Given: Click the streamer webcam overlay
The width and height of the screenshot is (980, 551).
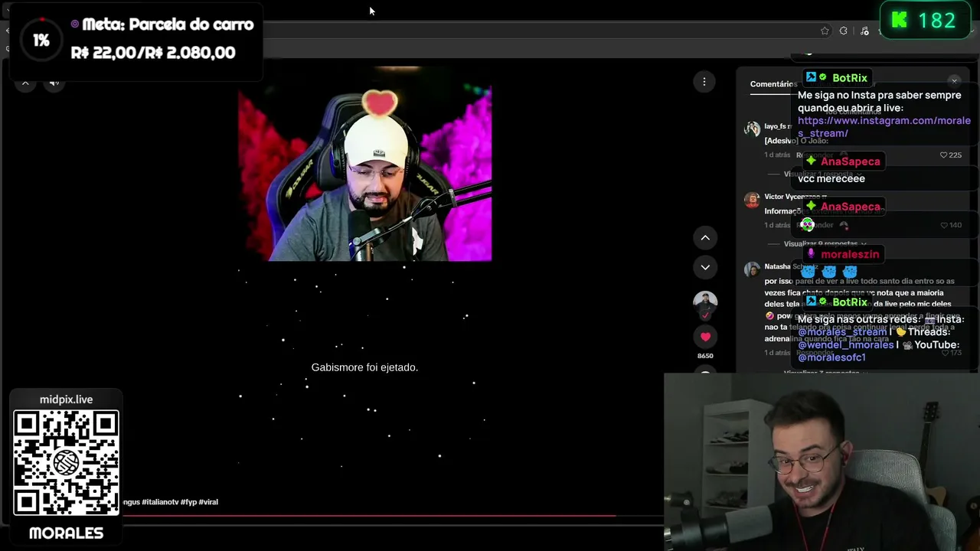Looking at the screenshot, I should click(x=822, y=462).
